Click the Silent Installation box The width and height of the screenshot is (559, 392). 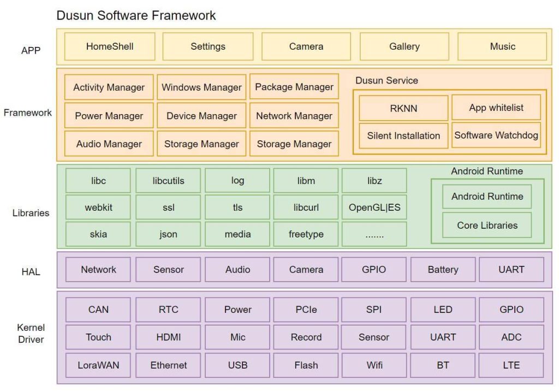pyautogui.click(x=403, y=135)
